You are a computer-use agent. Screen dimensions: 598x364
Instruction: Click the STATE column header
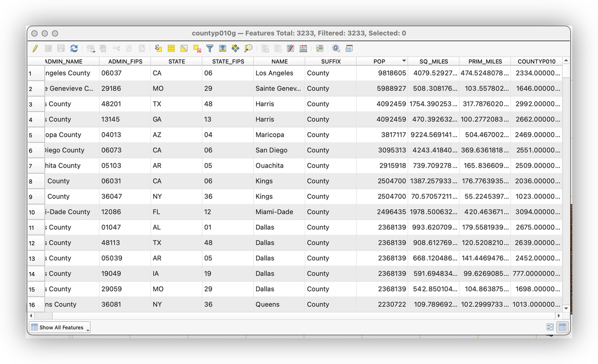[x=176, y=61]
